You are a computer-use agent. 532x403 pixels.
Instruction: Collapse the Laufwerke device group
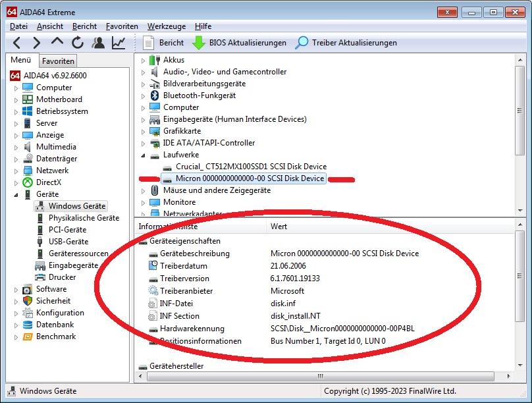143,155
